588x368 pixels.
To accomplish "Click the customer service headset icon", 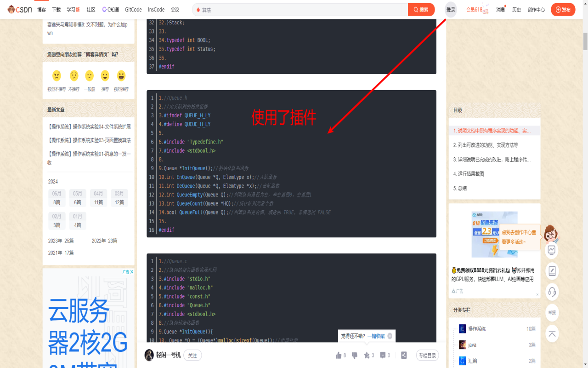I will (552, 293).
